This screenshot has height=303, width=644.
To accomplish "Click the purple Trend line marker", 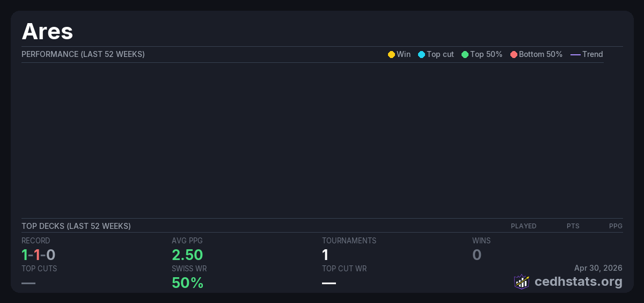I will [x=575, y=54].
